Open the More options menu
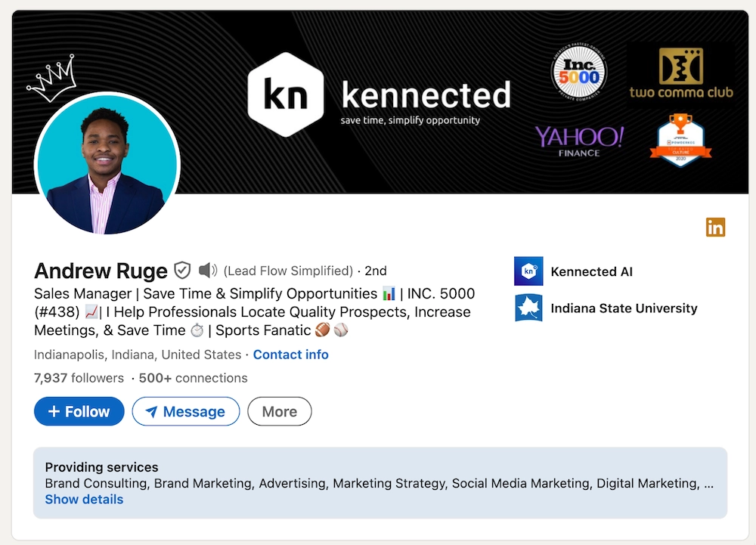This screenshot has width=756, height=545. tap(279, 411)
